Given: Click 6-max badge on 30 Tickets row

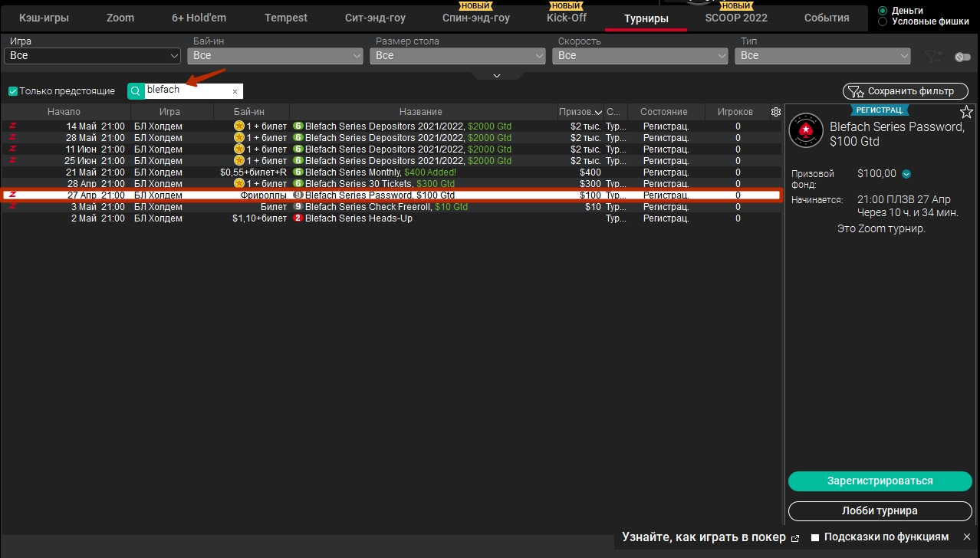Looking at the screenshot, I should click(298, 184).
